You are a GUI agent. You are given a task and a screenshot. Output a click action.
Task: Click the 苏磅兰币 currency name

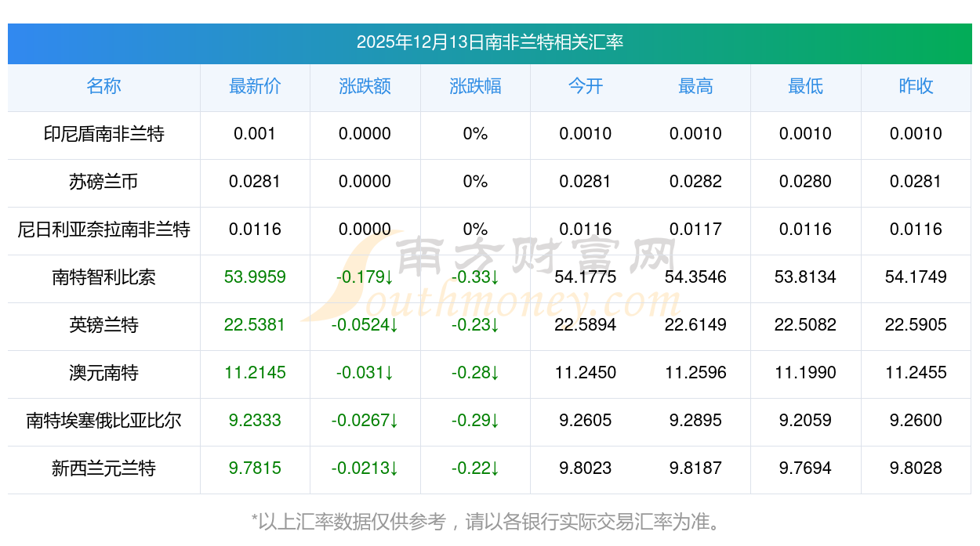pos(103,182)
